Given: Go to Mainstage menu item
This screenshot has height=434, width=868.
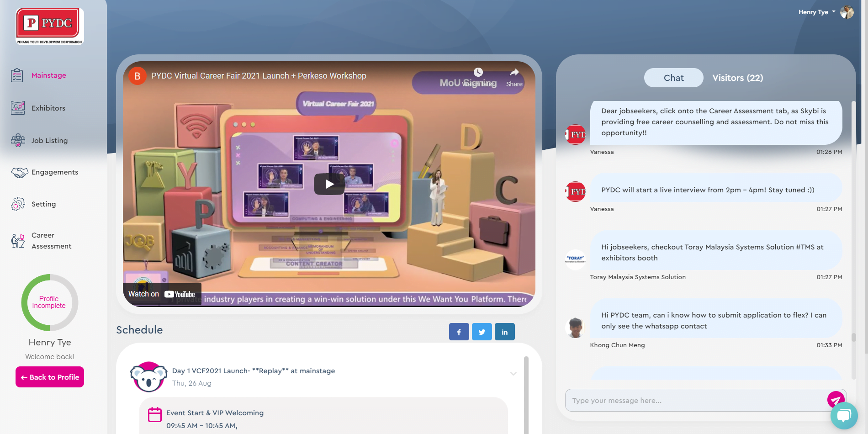Looking at the screenshot, I should coord(49,75).
